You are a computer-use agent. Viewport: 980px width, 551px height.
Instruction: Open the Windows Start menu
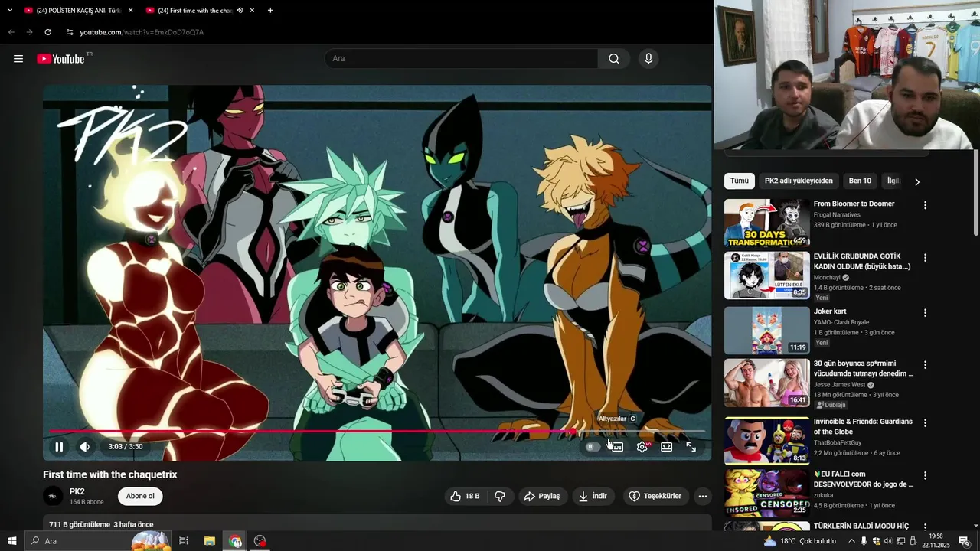pos(12,541)
